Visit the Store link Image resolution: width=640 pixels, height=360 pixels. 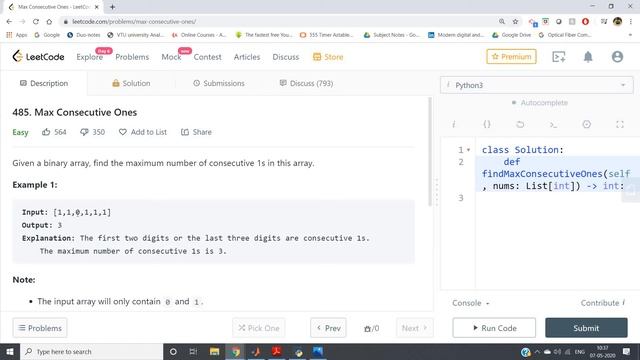[x=328, y=57]
